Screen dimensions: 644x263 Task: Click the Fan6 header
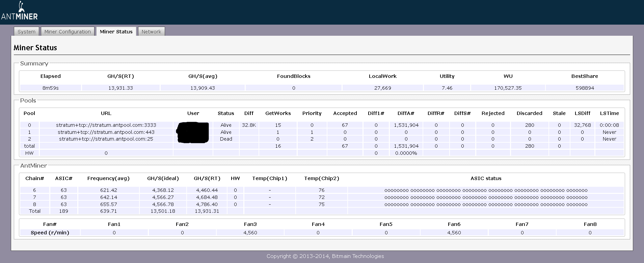click(x=454, y=224)
